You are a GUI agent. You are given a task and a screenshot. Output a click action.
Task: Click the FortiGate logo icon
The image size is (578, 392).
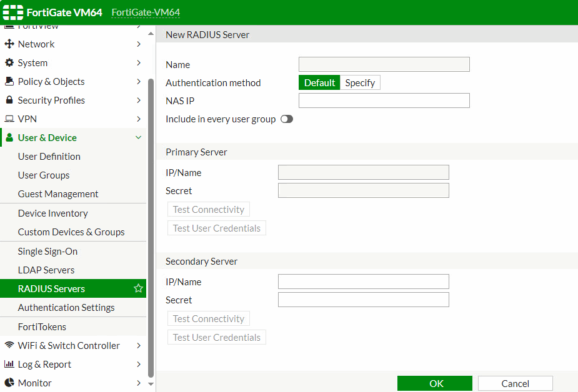coord(13,12)
